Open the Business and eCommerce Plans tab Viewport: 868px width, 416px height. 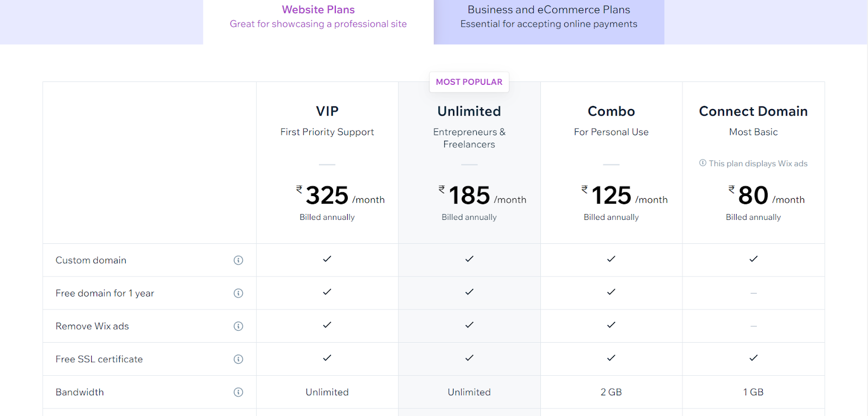coord(548,17)
